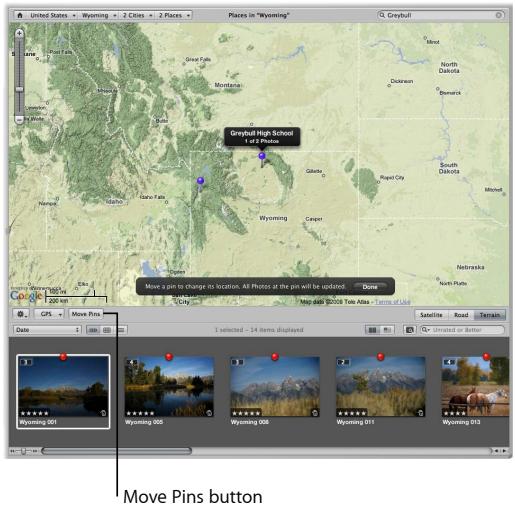Click the stack count badge on Wyoming 008
515x507 pixels.
pyautogui.click(x=238, y=362)
